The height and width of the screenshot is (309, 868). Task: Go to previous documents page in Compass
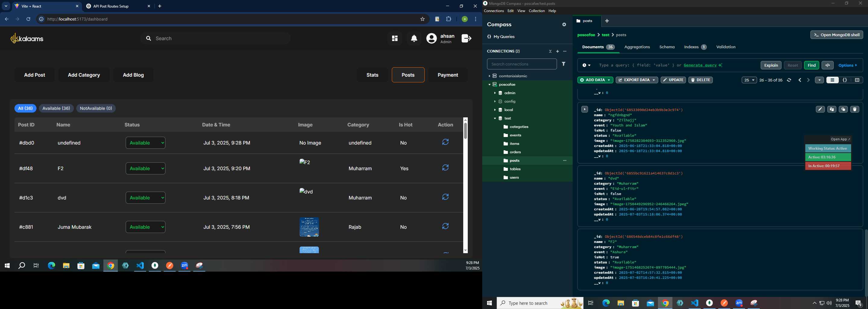tap(800, 80)
